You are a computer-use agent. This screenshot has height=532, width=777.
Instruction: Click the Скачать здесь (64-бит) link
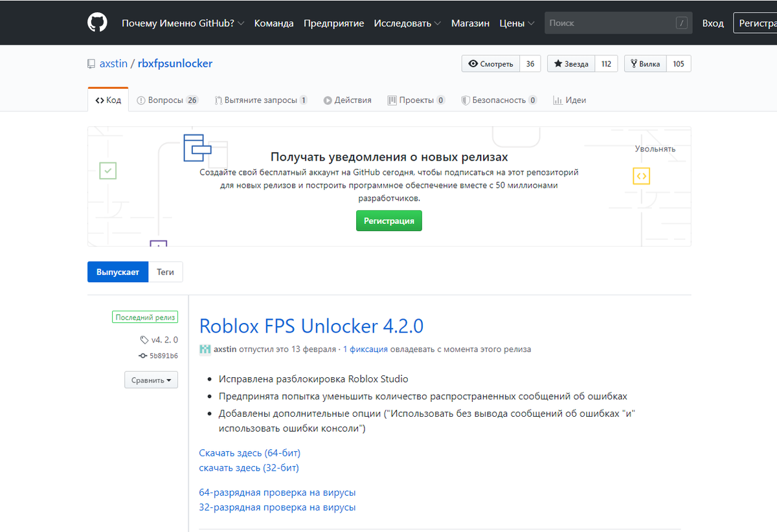tap(250, 452)
